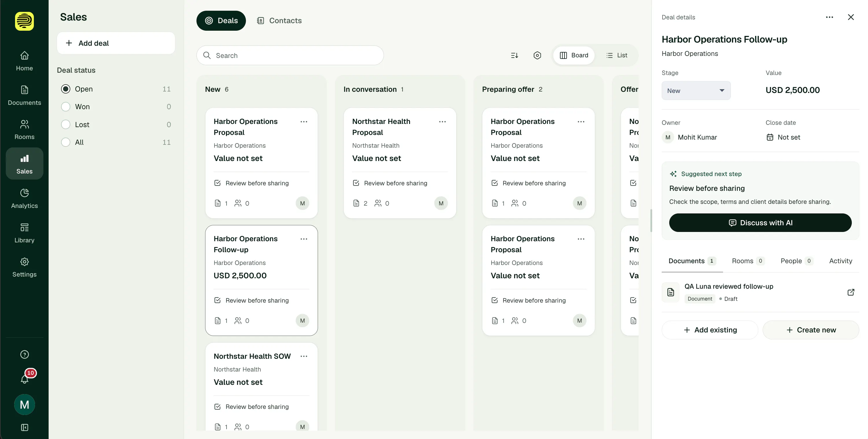Screen dimensions: 868x439
Task: Click Create new document button
Action: (x=811, y=330)
